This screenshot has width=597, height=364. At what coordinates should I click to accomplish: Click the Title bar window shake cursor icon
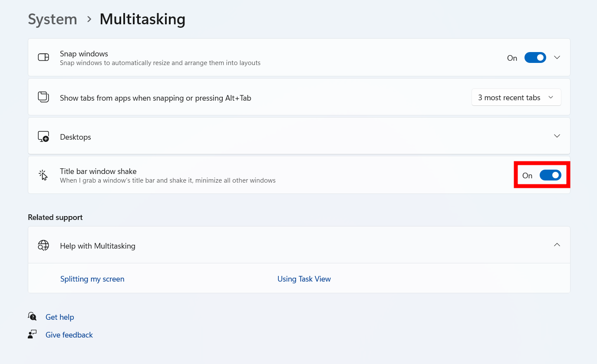[43, 175]
